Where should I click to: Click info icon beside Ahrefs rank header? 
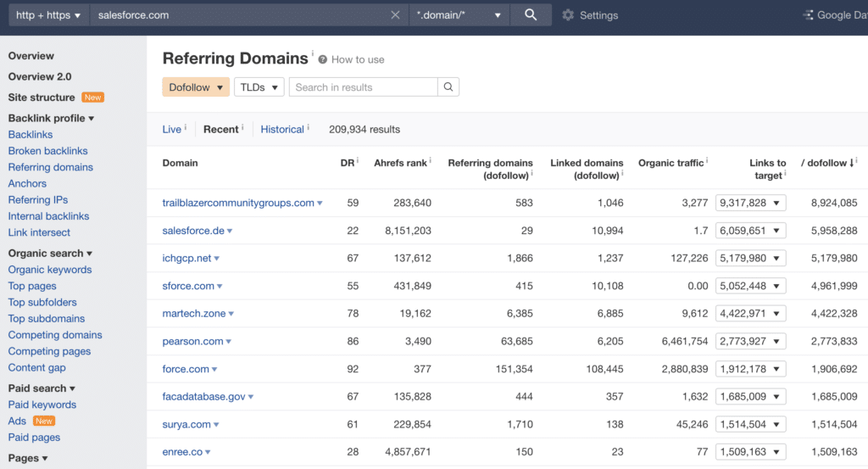click(x=431, y=160)
